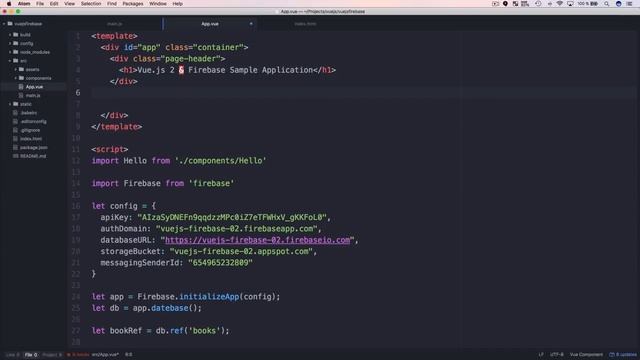Image resolution: width=640 pixels, height=360 pixels.
Task: Switch to the main.js editor tab
Action: coord(115,24)
